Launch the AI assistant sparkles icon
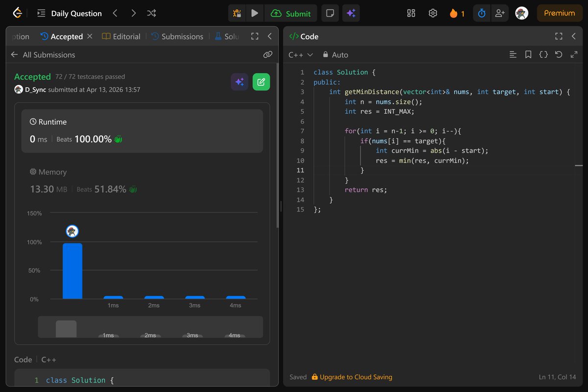The width and height of the screenshot is (588, 392). [x=351, y=13]
